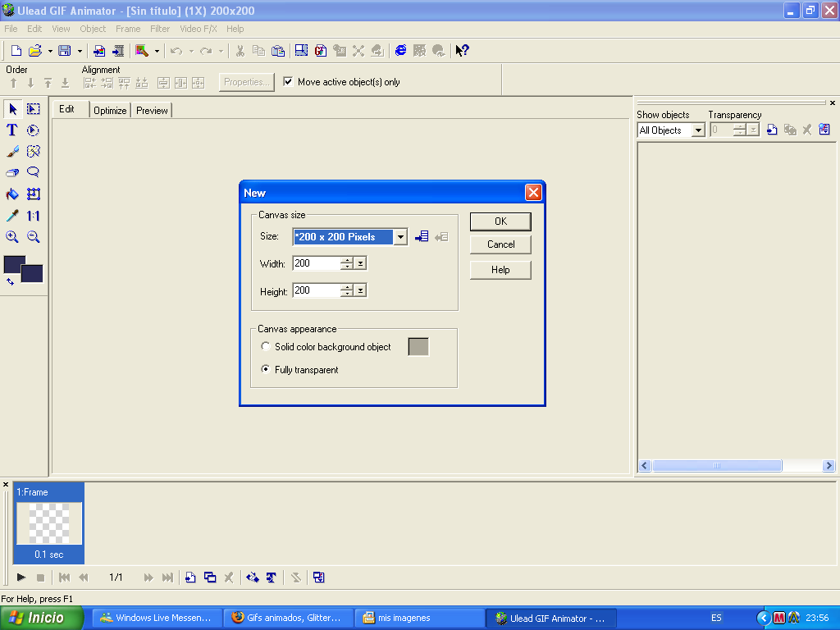
Task: Select Solid color background object option
Action: click(265, 347)
